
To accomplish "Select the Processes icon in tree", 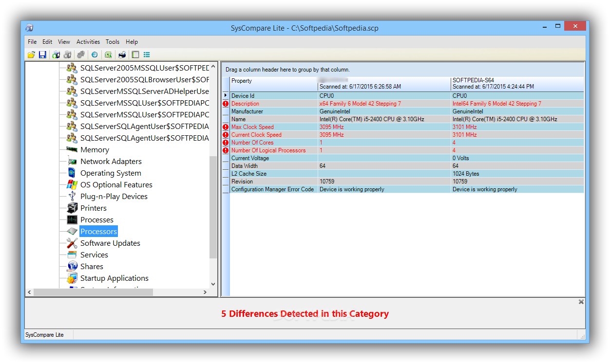I will point(72,220).
